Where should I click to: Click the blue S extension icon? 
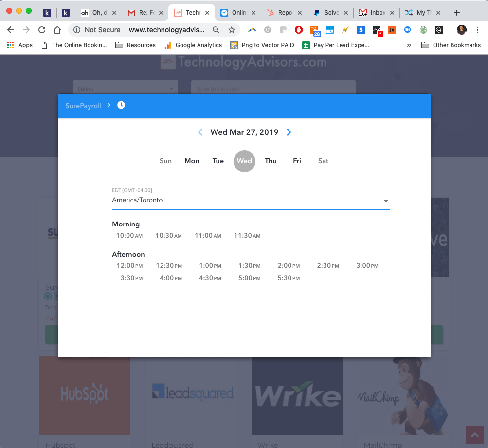[361, 30]
